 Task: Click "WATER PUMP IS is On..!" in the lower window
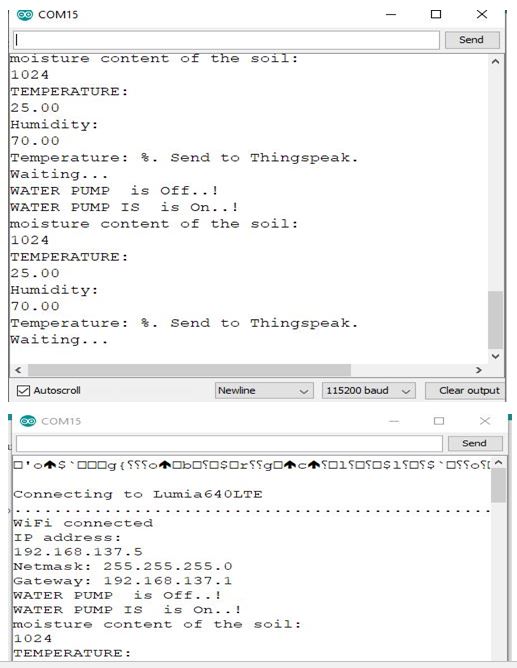127,610
